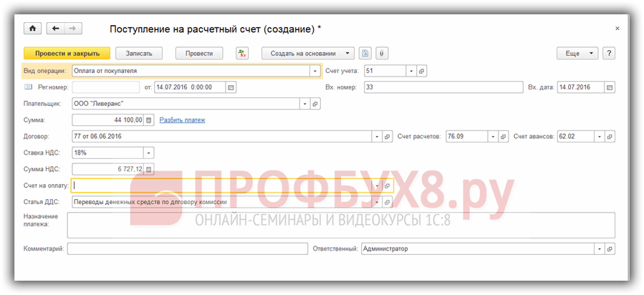Expand Счет на оплату dropdown arrow
The height and width of the screenshot is (295, 644).
click(378, 185)
